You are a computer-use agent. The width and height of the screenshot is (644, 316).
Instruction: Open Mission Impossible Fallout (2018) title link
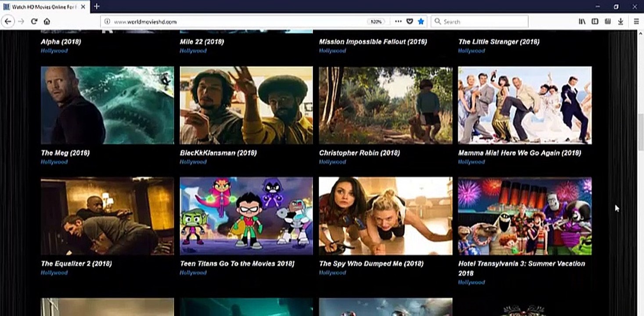pyautogui.click(x=373, y=42)
